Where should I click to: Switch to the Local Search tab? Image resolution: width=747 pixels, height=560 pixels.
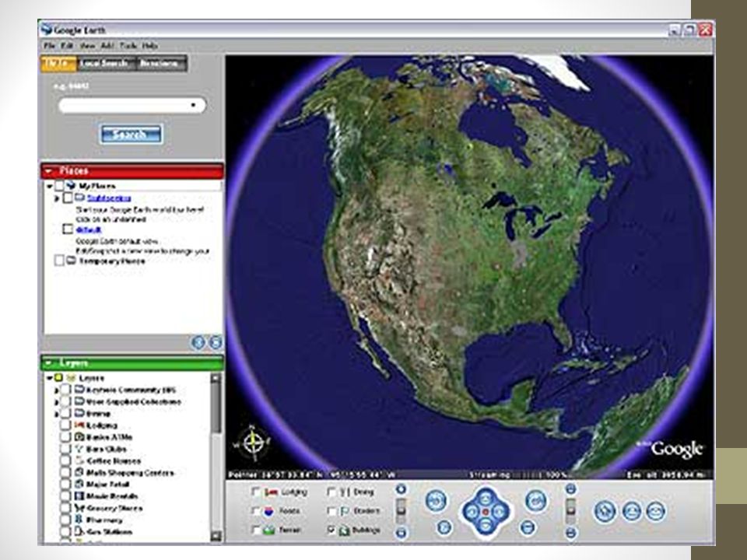106,63
